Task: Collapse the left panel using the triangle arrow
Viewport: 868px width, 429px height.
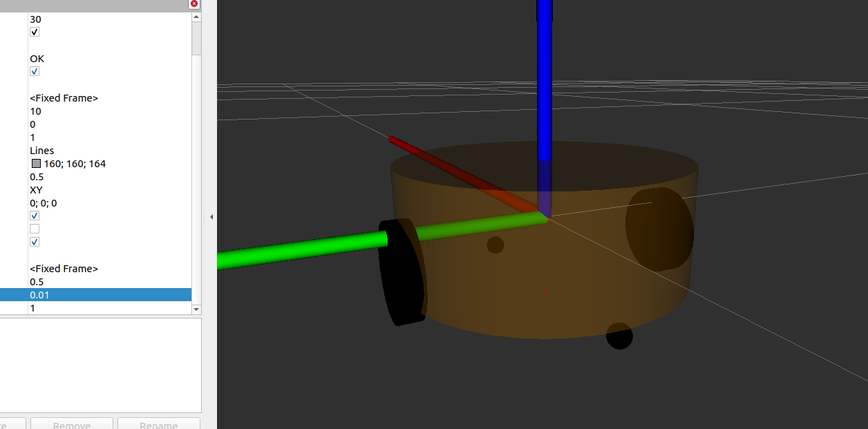Action: pyautogui.click(x=211, y=217)
